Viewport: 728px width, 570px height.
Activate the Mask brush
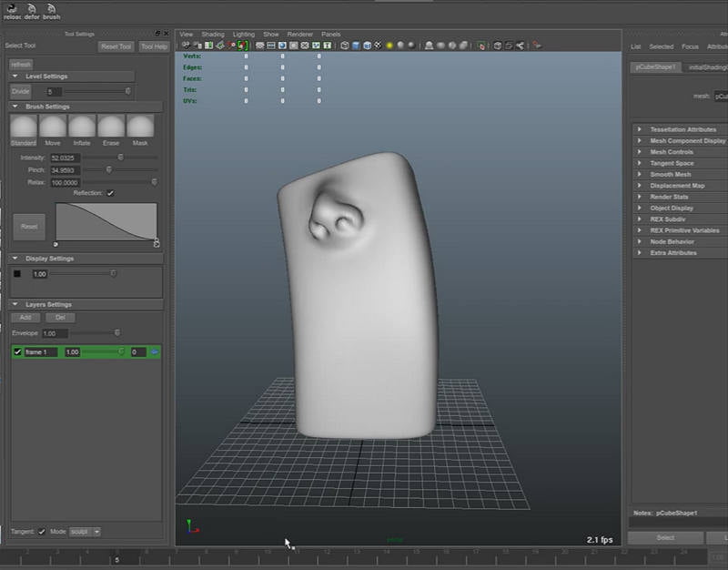tap(140, 126)
